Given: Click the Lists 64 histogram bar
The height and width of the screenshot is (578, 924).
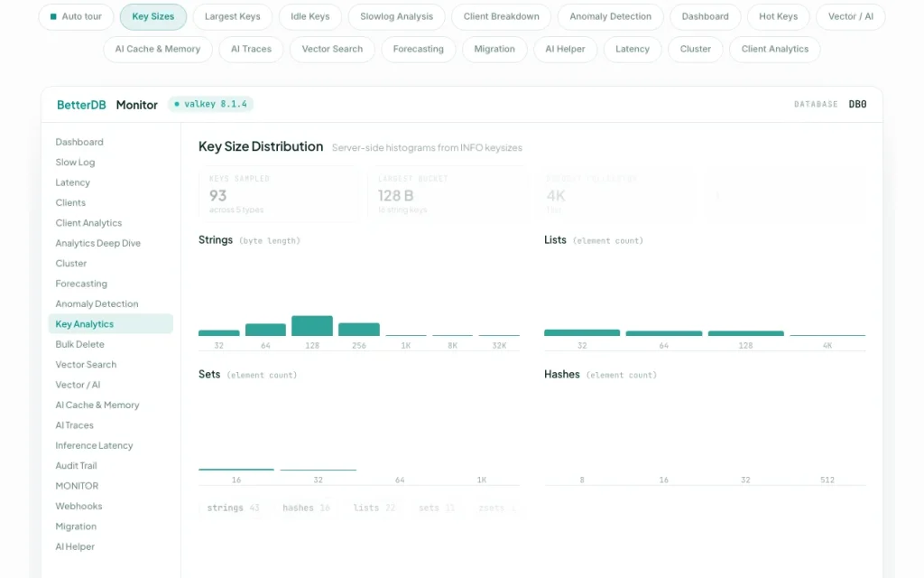Looking at the screenshot, I should [x=663, y=334].
